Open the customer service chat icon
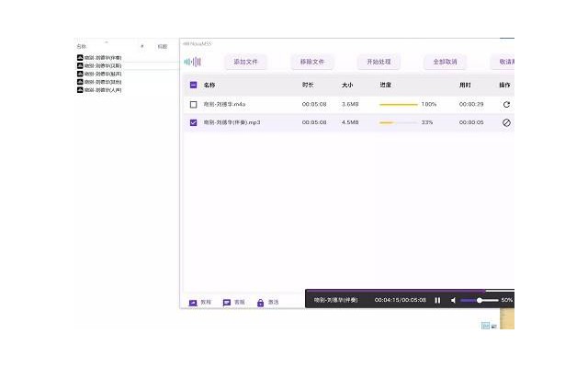588x368 pixels. pos(227,303)
